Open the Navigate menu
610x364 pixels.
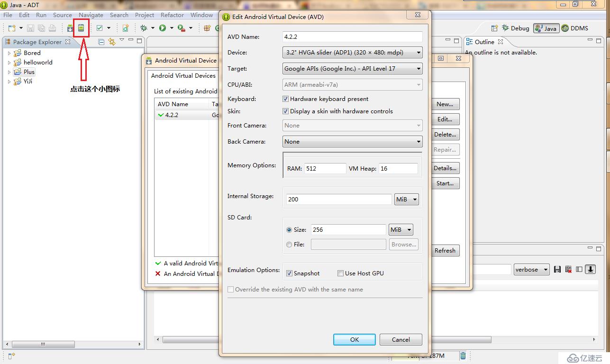pyautogui.click(x=91, y=15)
